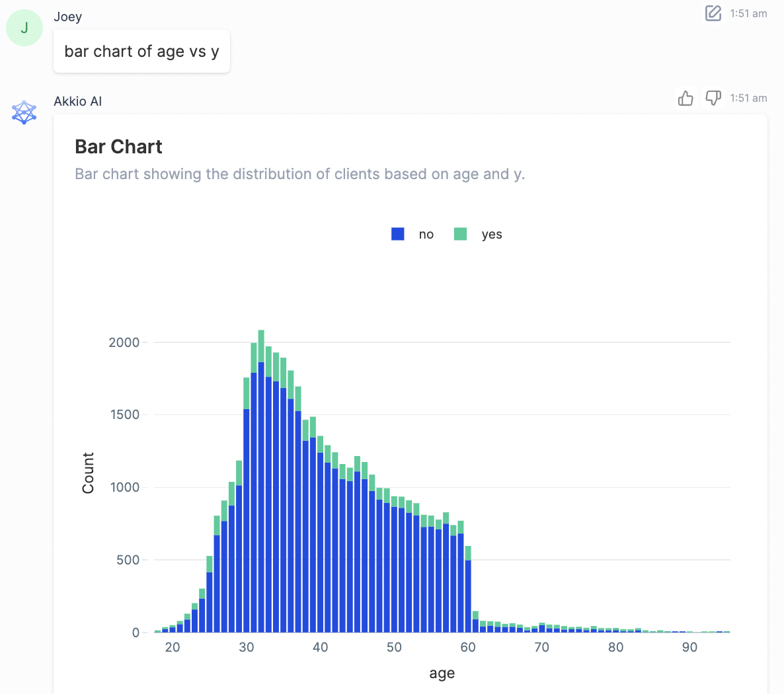Click the pencil edit icon beside the timestamp
784x694 pixels.
[x=713, y=13]
